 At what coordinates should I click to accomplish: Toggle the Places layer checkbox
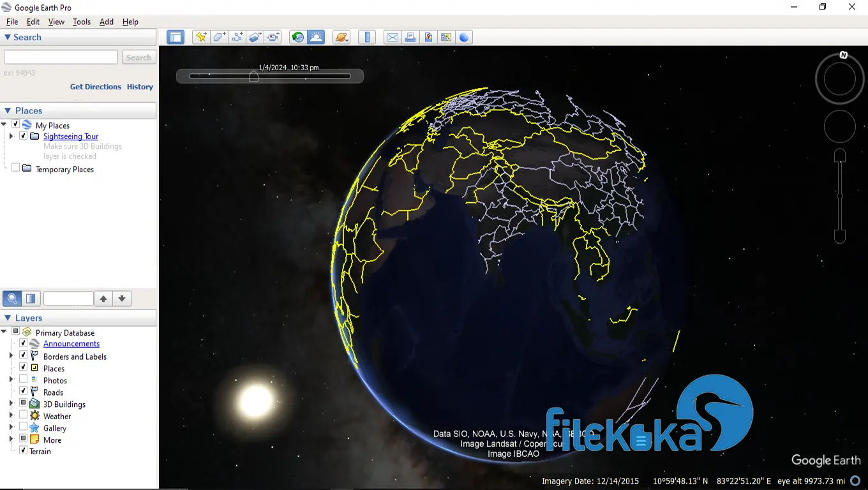tap(24, 367)
